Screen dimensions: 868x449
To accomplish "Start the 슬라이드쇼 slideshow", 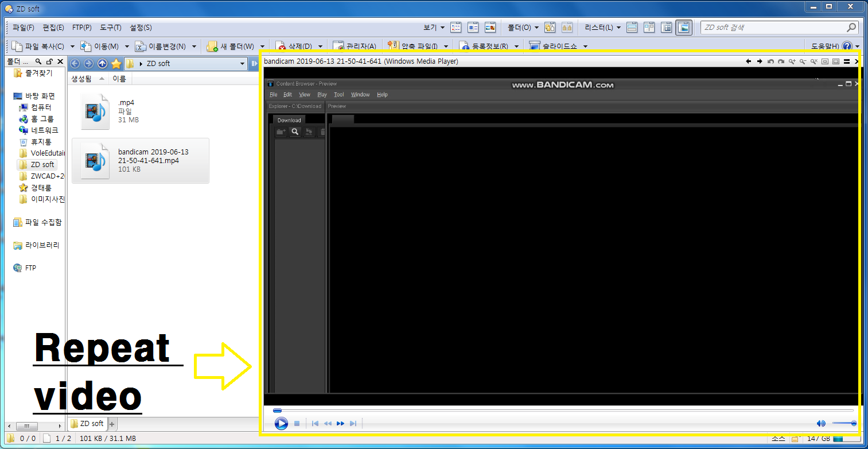I will (553, 47).
